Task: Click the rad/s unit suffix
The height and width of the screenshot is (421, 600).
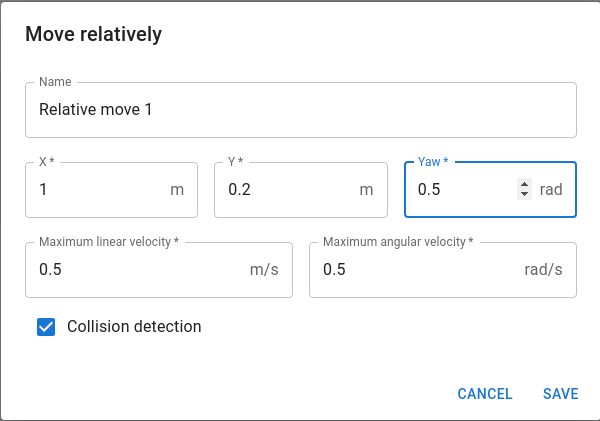Action: coord(543,270)
